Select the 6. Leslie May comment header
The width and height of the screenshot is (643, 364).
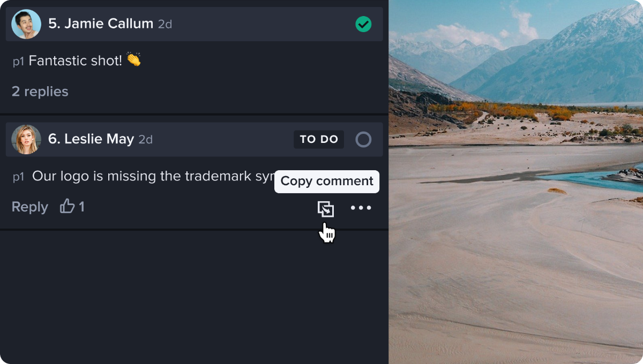pos(91,140)
